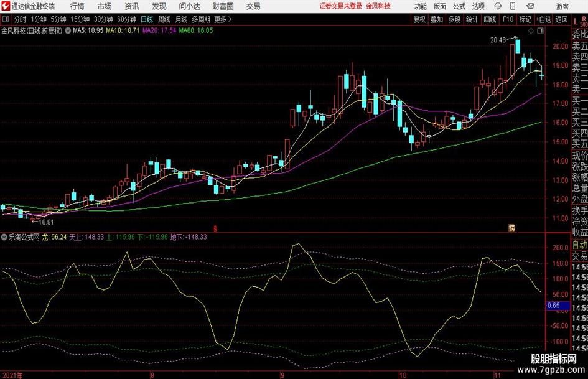Open the 问小达 menu
This screenshot has height=379, width=588.
click(190, 6)
